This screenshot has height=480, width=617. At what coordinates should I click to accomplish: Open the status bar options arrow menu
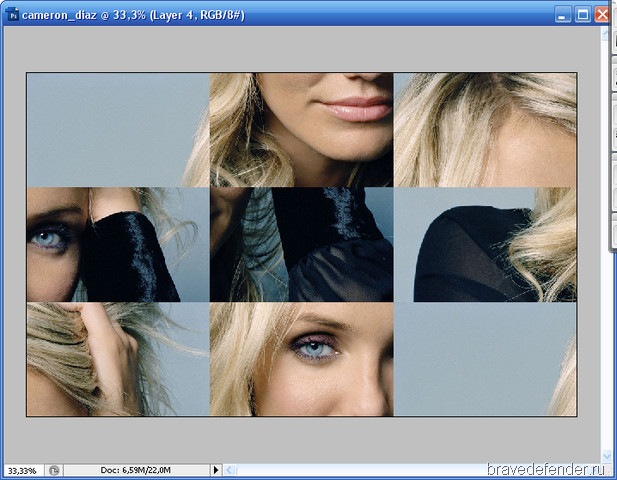point(216,470)
